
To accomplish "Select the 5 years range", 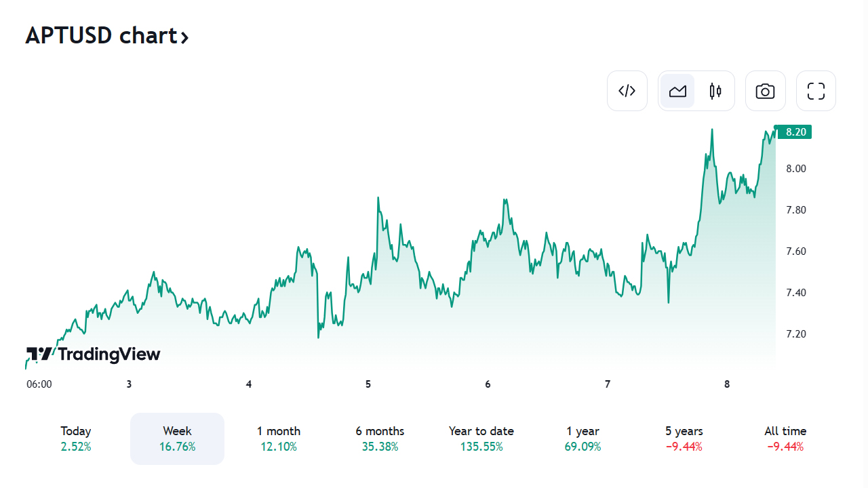I will (684, 439).
